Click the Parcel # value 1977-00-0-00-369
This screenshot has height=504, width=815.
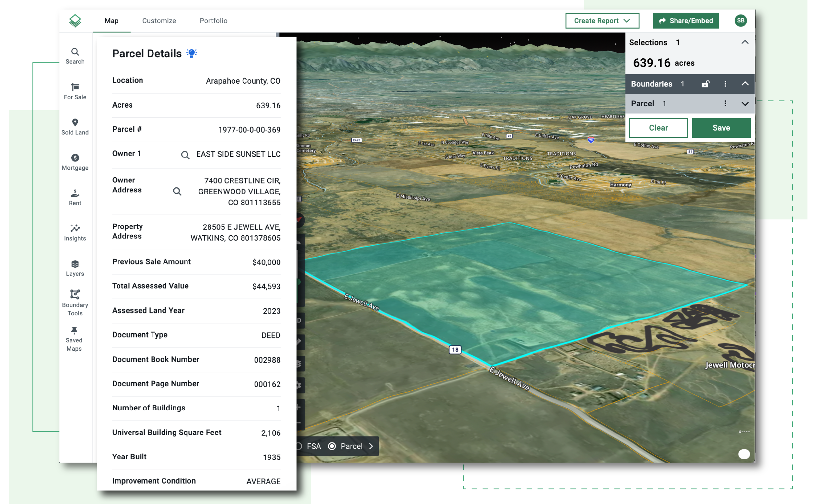pyautogui.click(x=249, y=130)
